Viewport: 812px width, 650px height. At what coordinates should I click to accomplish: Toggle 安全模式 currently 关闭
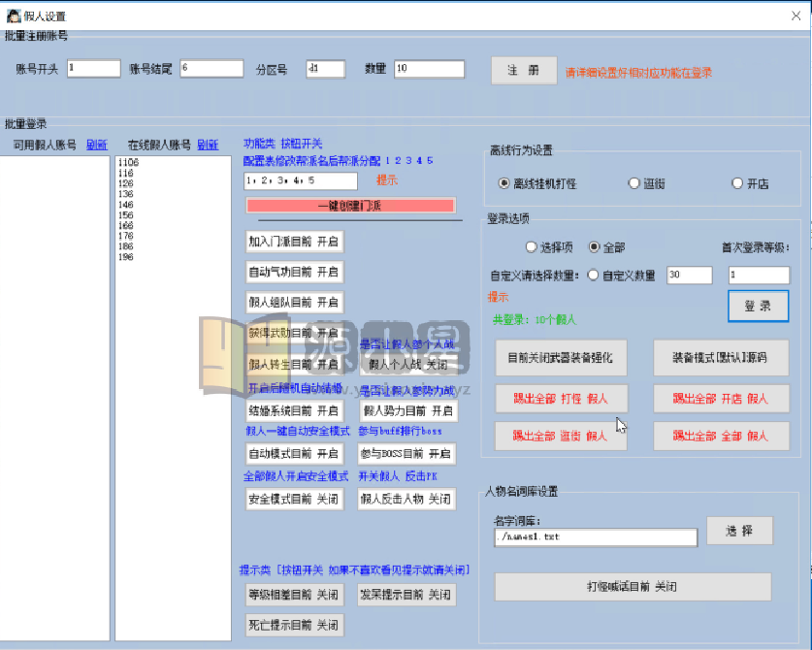click(294, 500)
